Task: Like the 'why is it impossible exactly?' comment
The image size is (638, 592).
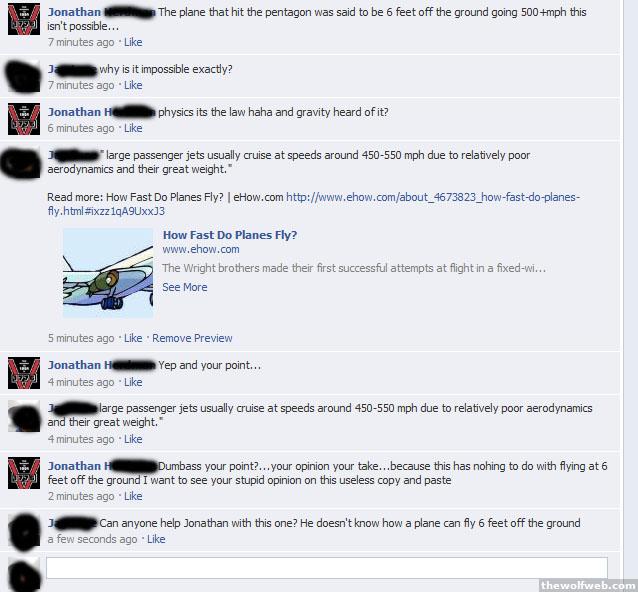Action: (133, 85)
